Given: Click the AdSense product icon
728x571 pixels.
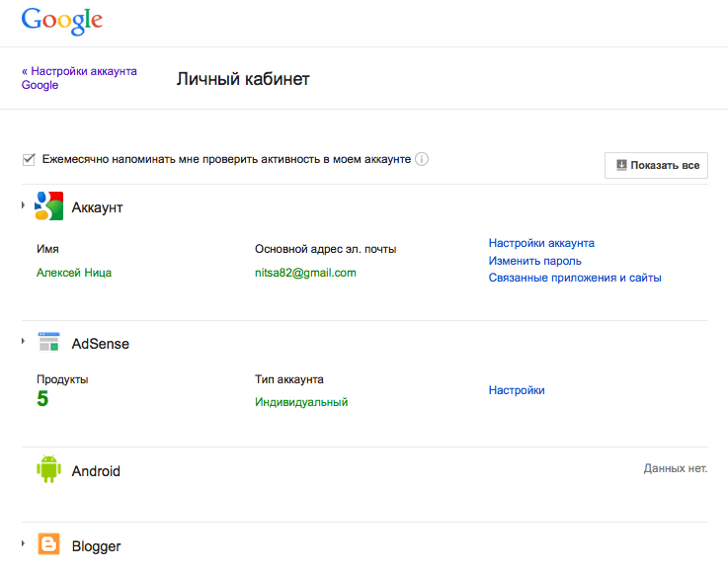Looking at the screenshot, I should point(49,343).
